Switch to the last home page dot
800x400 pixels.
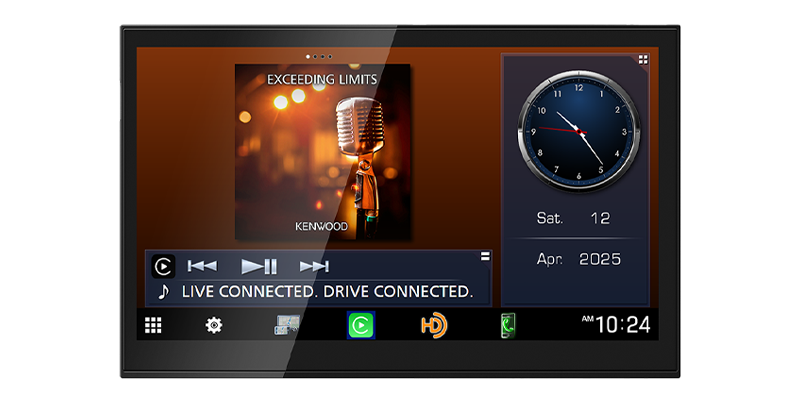pos(329,56)
